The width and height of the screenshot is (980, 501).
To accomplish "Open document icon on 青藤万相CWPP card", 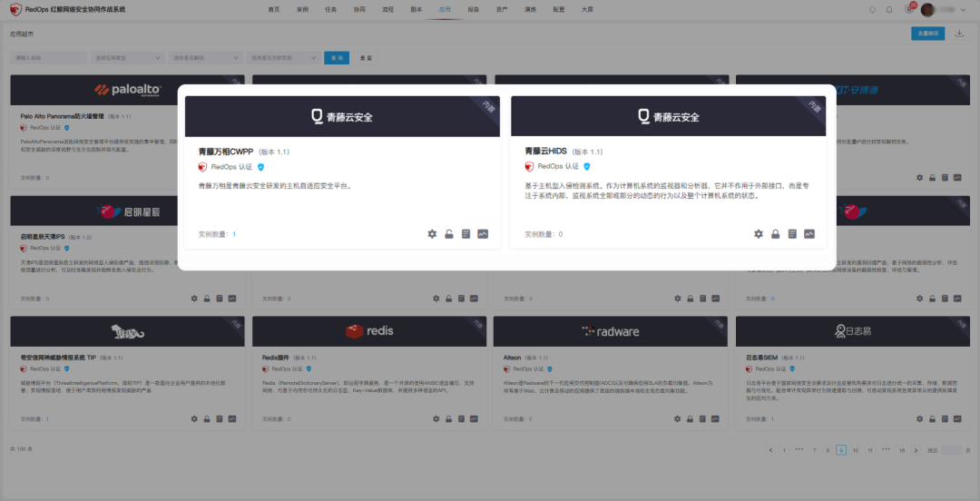I will (x=465, y=234).
